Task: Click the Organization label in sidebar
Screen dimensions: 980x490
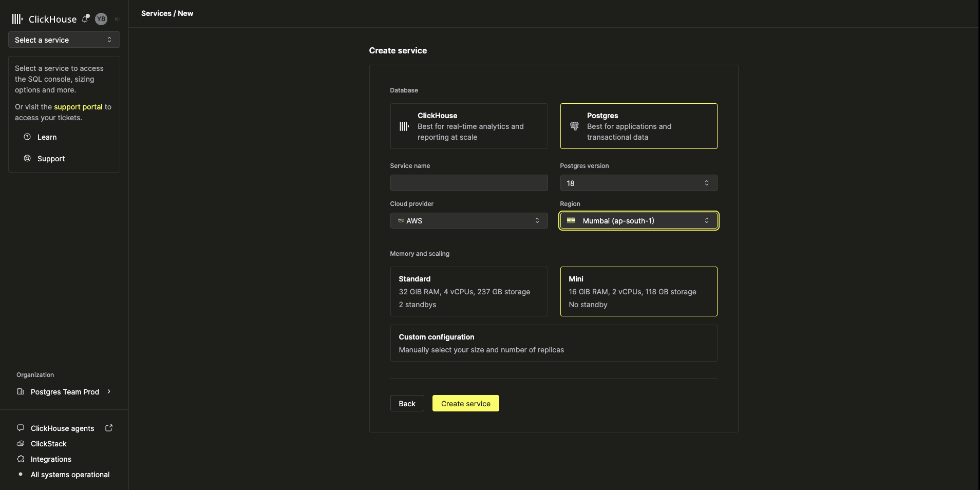Action: [x=35, y=375]
